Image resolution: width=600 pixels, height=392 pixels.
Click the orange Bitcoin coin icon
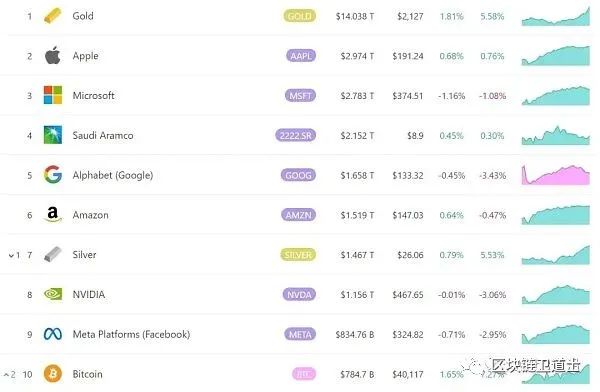coord(53,374)
